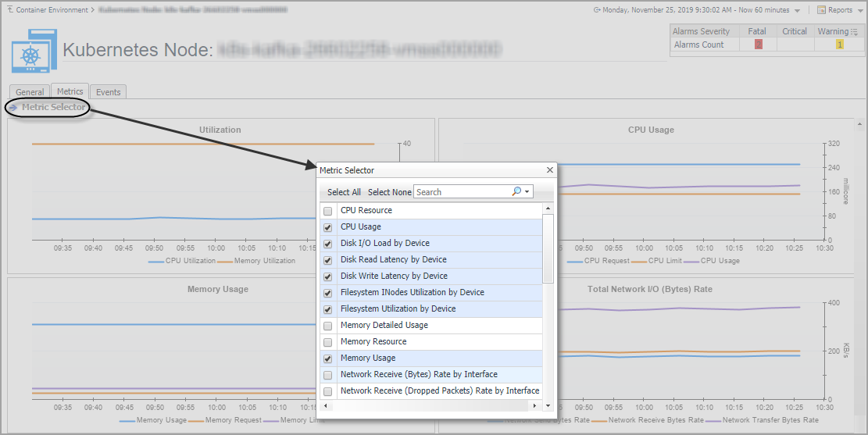Screen dimensions: 868x435
Task: Click the red Fatal alarms count badge
Action: click(x=758, y=45)
